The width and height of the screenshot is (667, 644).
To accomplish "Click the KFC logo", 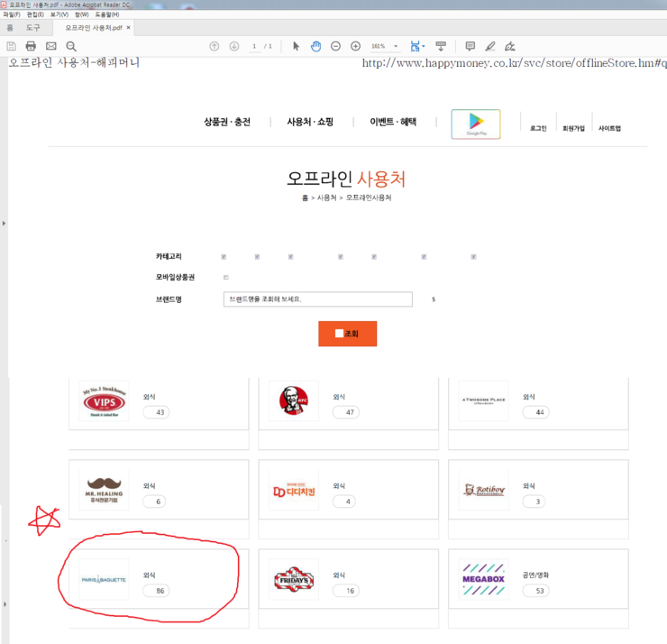I will (294, 401).
